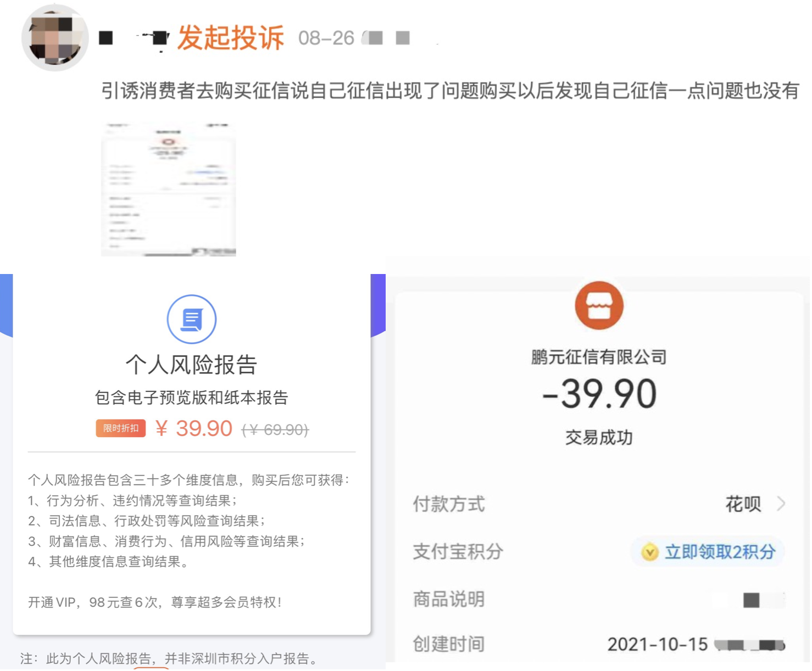Tap the 交易成功 status text
The image size is (812, 671).
click(x=598, y=438)
